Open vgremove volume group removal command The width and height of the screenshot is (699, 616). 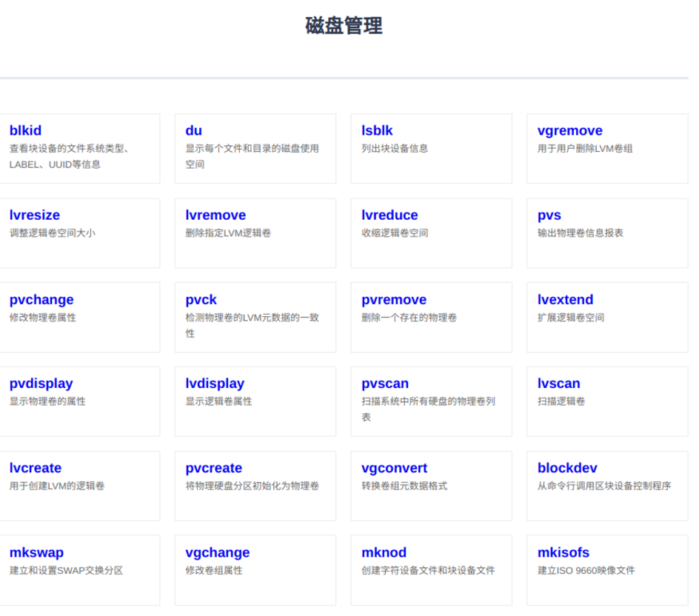click(x=569, y=130)
